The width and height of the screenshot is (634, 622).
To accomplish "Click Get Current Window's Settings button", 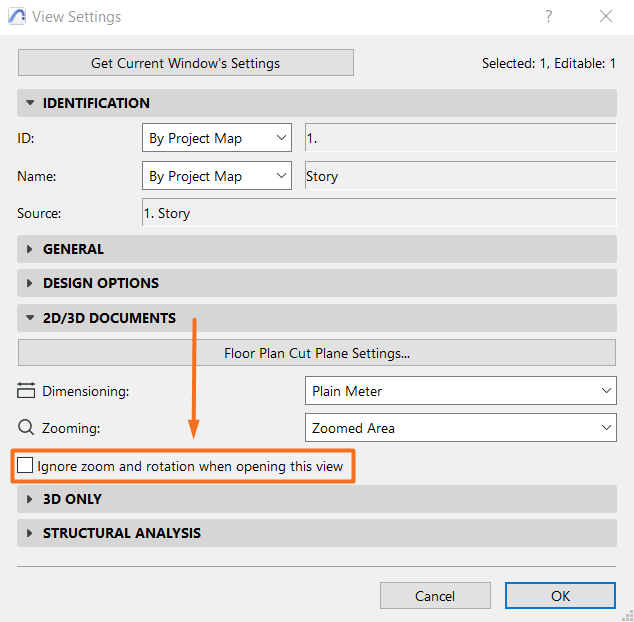I will point(186,63).
